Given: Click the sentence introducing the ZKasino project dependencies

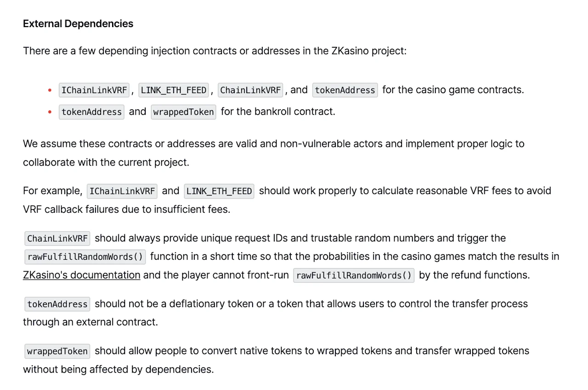Looking at the screenshot, I should point(215,50).
